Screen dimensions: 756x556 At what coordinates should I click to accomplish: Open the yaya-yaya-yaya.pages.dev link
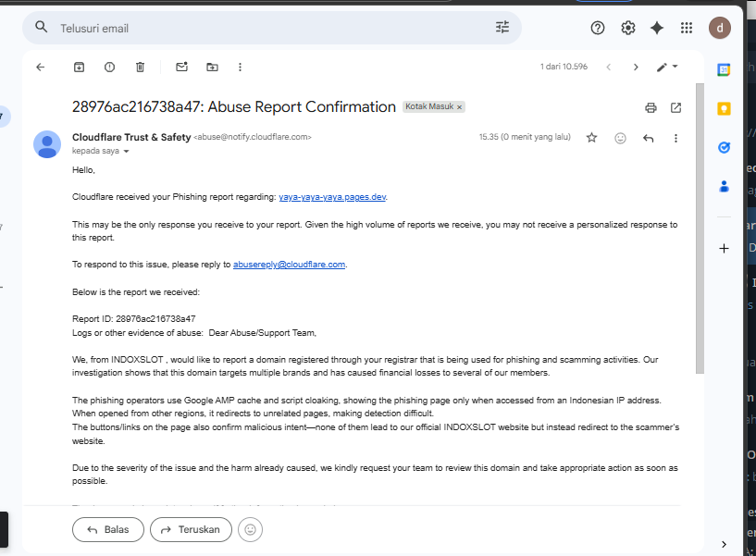coord(332,197)
